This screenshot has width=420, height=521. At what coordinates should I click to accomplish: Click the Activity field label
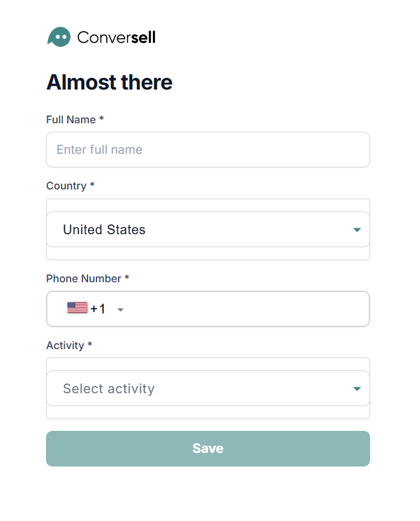tap(65, 345)
